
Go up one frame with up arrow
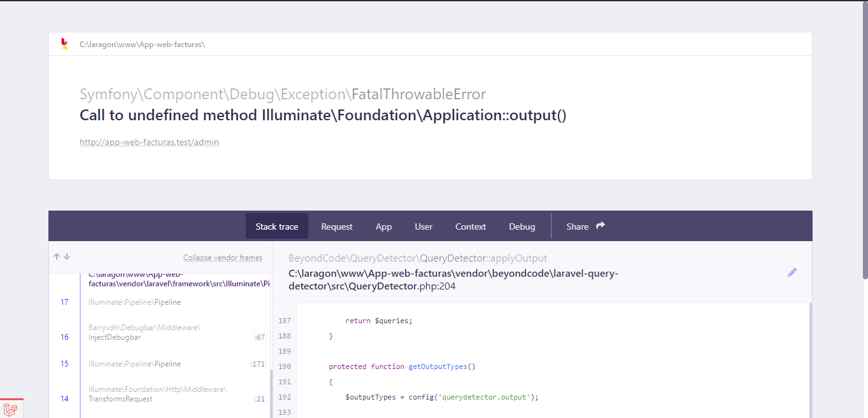[57, 256]
